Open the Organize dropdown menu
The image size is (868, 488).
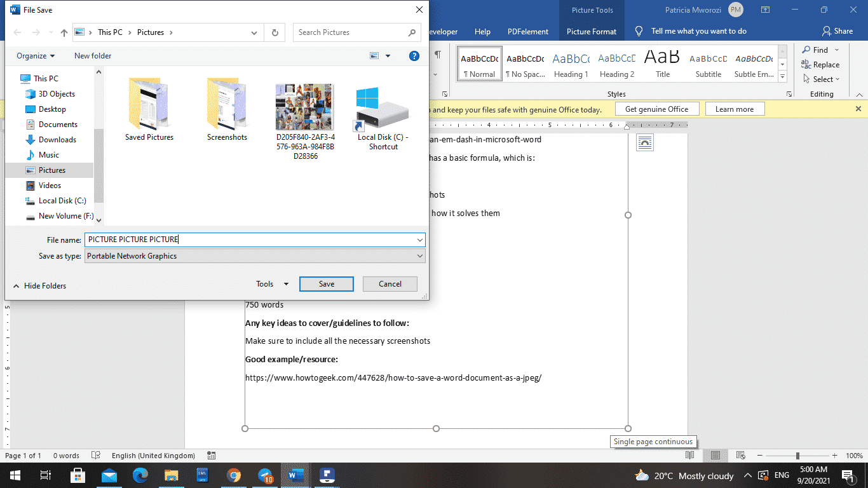36,56
